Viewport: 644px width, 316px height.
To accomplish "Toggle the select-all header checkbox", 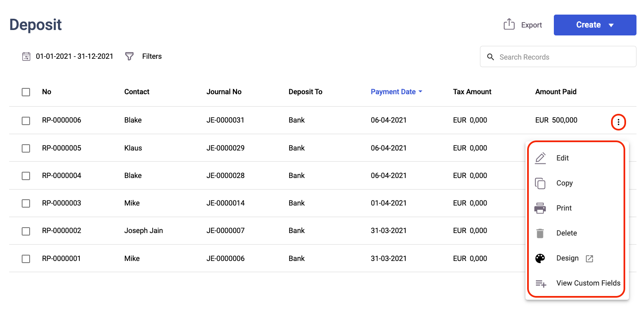I will [x=26, y=92].
